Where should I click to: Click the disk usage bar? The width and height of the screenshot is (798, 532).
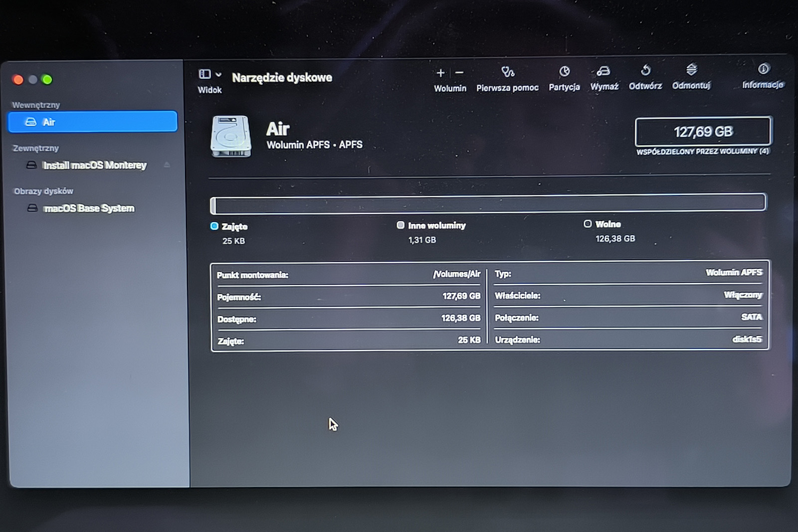point(488,203)
